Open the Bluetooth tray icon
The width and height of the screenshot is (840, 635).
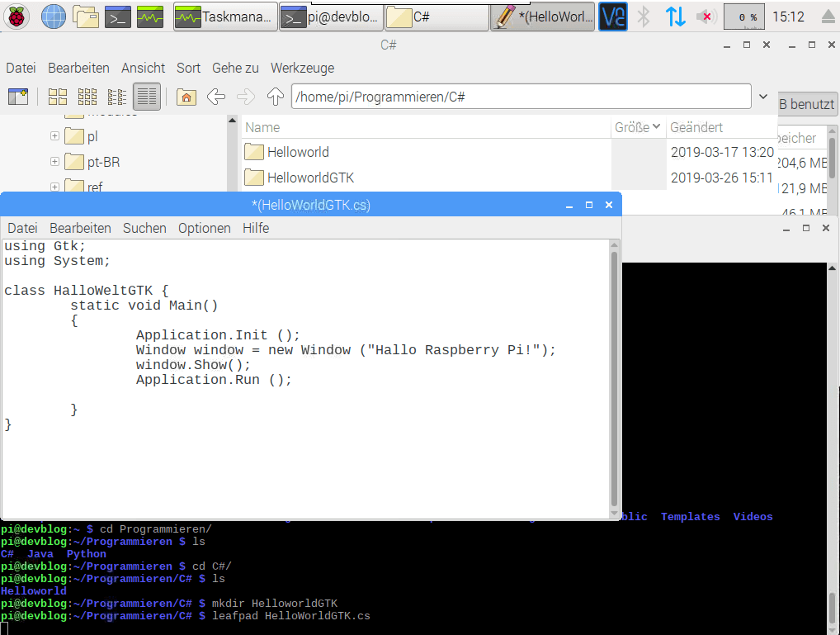[644, 17]
